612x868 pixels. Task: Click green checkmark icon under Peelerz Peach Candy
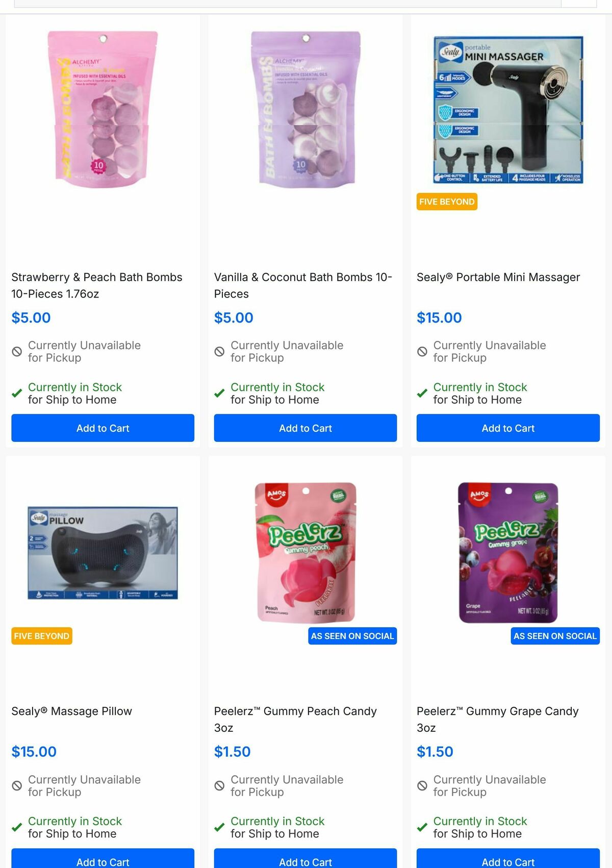[219, 827]
